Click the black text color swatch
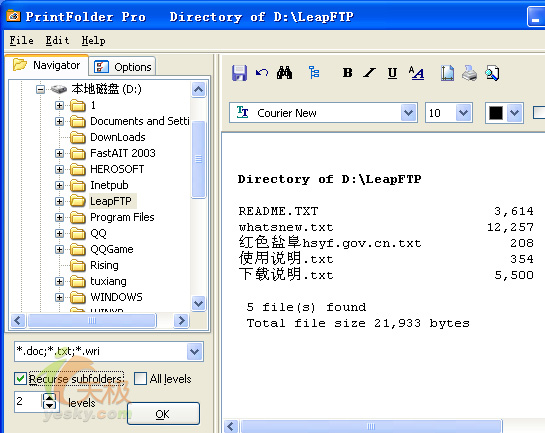The width and height of the screenshot is (545, 433). (x=496, y=113)
